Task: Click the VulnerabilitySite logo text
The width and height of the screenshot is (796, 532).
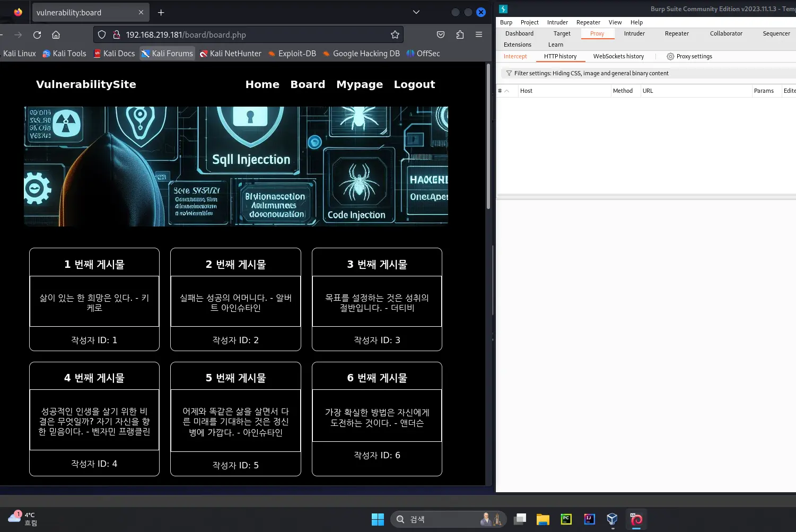Action: click(86, 84)
